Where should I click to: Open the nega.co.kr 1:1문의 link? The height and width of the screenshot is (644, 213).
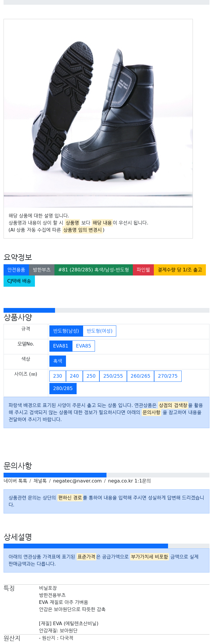129,481
